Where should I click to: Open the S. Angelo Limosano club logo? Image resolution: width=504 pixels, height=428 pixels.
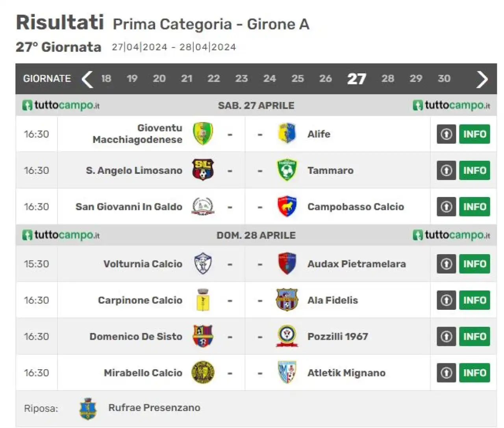pyautogui.click(x=203, y=170)
